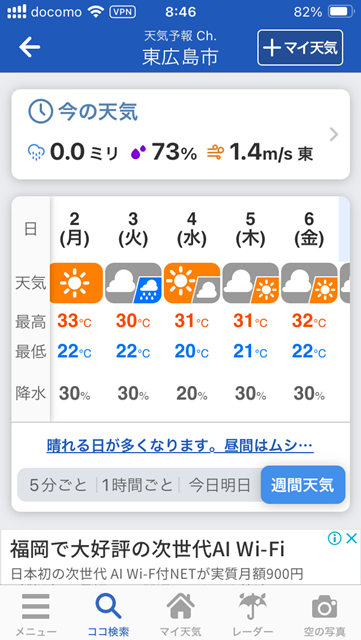Open the レーダー umbrella icon
The width and height of the screenshot is (361, 640).
253,606
